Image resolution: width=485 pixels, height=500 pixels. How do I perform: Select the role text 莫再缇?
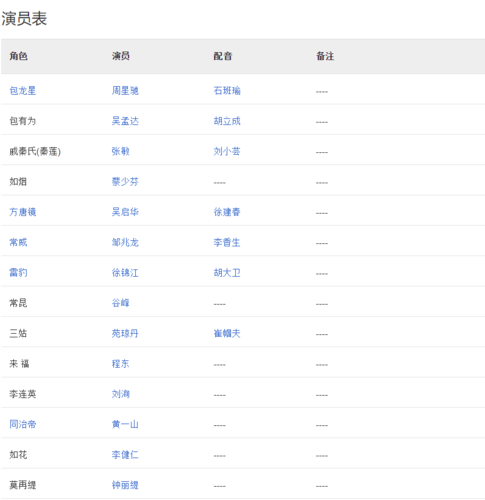click(22, 485)
